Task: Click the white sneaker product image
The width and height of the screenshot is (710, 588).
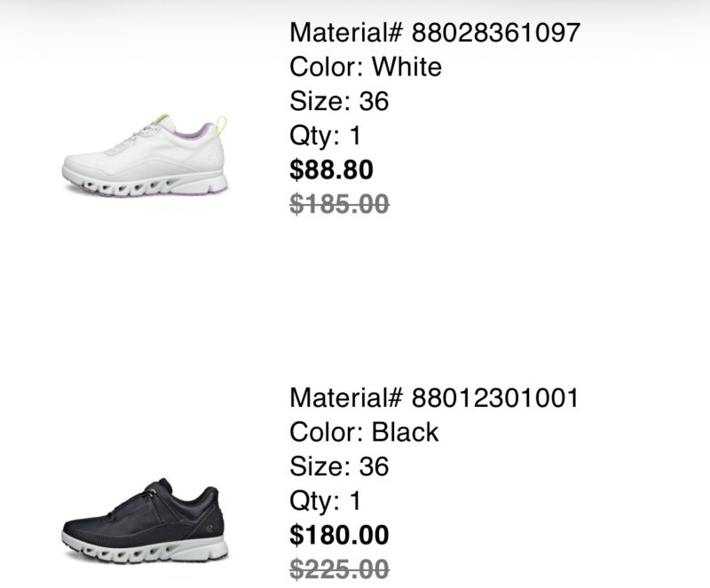Action: click(x=145, y=158)
